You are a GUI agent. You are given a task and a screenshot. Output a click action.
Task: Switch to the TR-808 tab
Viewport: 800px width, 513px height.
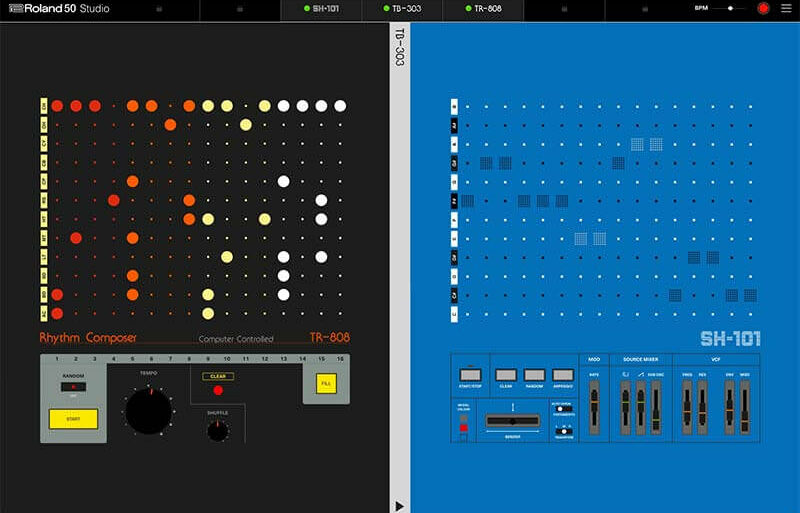[x=483, y=9]
